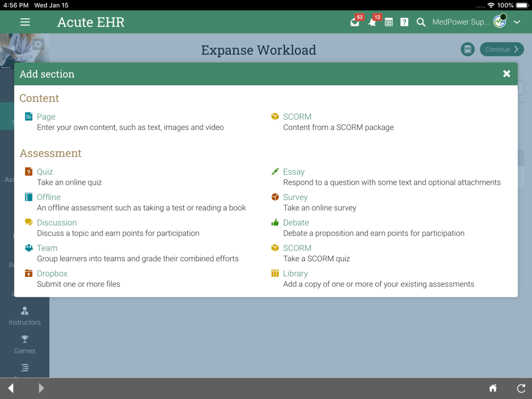Click the Team group icon
This screenshot has height=399, width=532.
[x=29, y=248]
